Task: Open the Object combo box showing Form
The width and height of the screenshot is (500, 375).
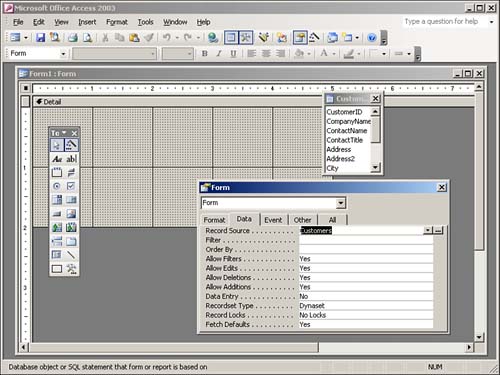Action: [x=38, y=53]
